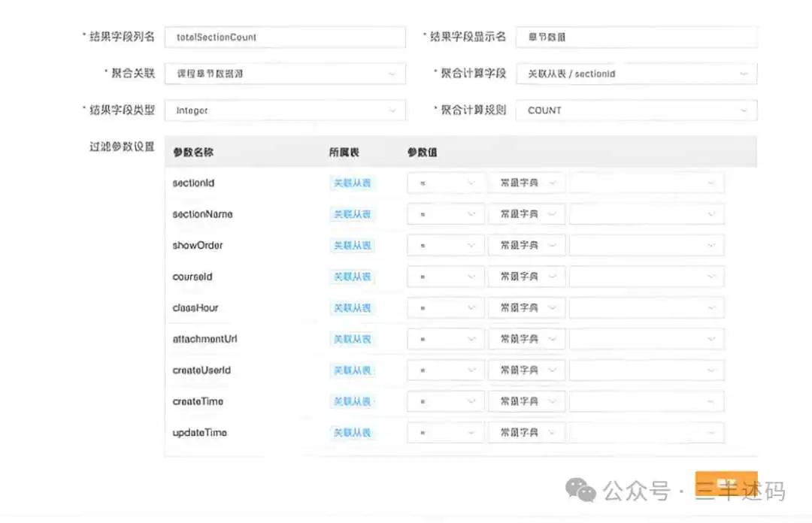Open the 常量字典 dropdown in createUserId row
Image resolution: width=812 pixels, height=523 pixels.
pos(526,370)
